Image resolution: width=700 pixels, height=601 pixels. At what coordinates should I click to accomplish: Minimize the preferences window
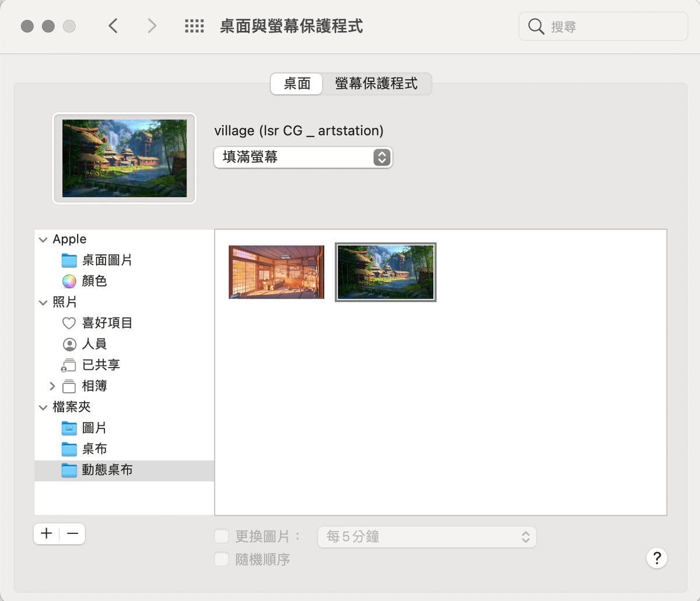tap(48, 26)
